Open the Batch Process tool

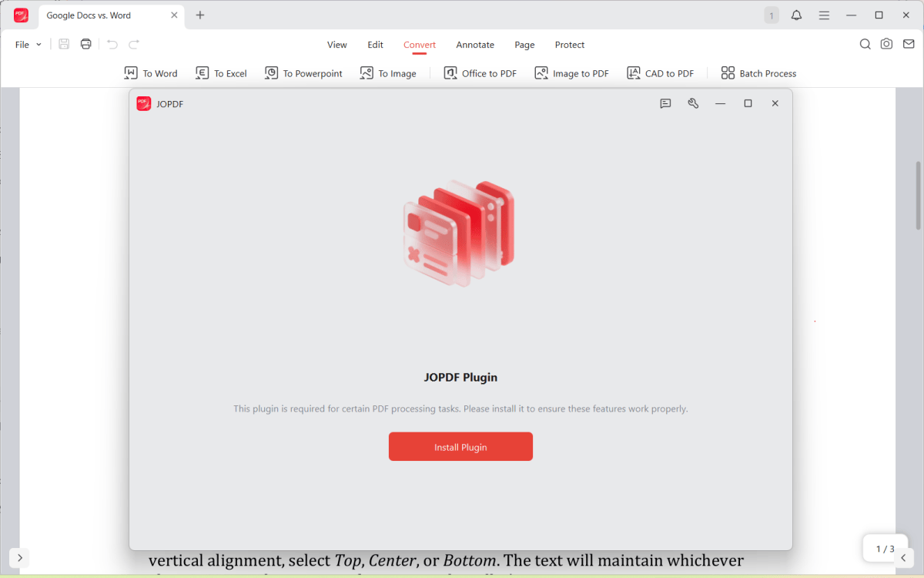[758, 73]
